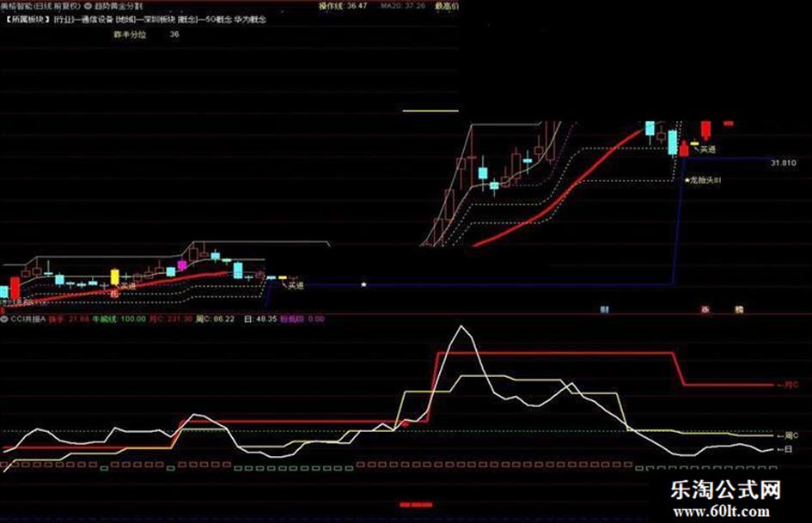
Task: Click the 龙抬头 signal label
Action: click(703, 180)
